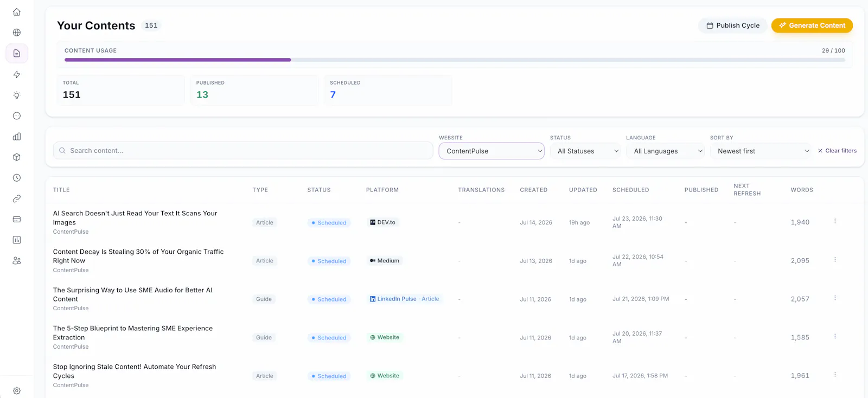Click the Platform column header
This screenshot has width=868, height=398.
point(382,190)
